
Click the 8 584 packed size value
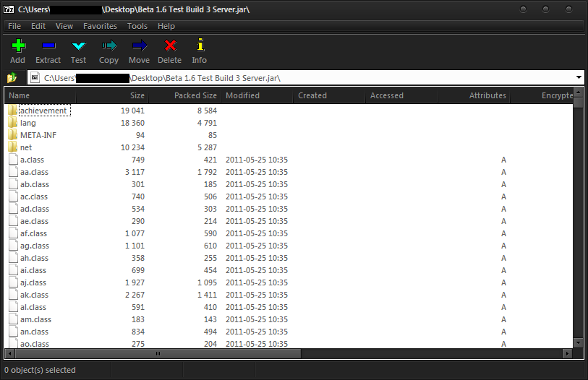(207, 111)
